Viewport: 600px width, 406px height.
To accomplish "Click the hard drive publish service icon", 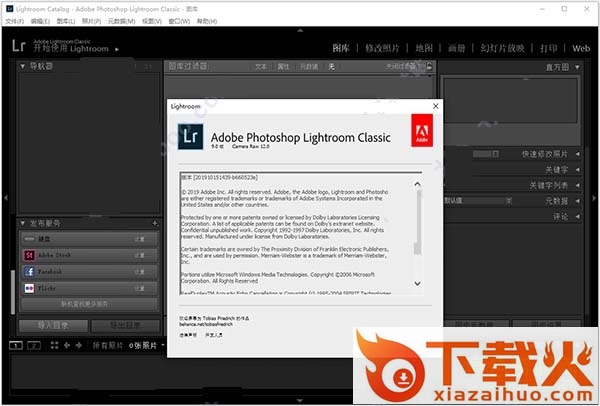I will [x=29, y=239].
